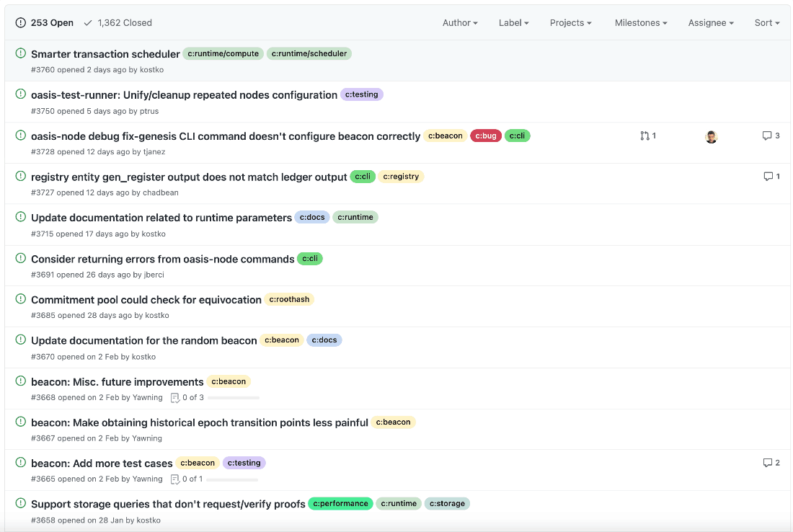The width and height of the screenshot is (793, 532).
Task: Open issue registry entity gen_register output
Action: pos(189,177)
